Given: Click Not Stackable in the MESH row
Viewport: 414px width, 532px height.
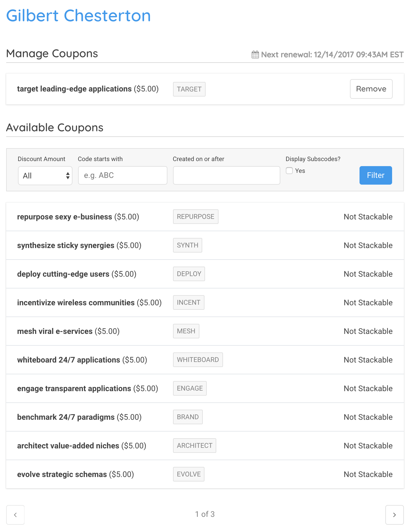Looking at the screenshot, I should point(368,331).
